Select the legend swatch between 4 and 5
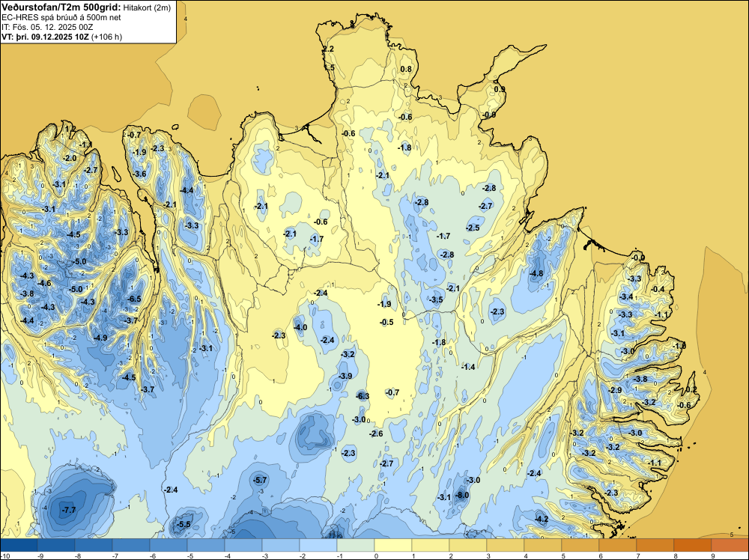Viewport: 749px width, 560px height. (x=543, y=545)
